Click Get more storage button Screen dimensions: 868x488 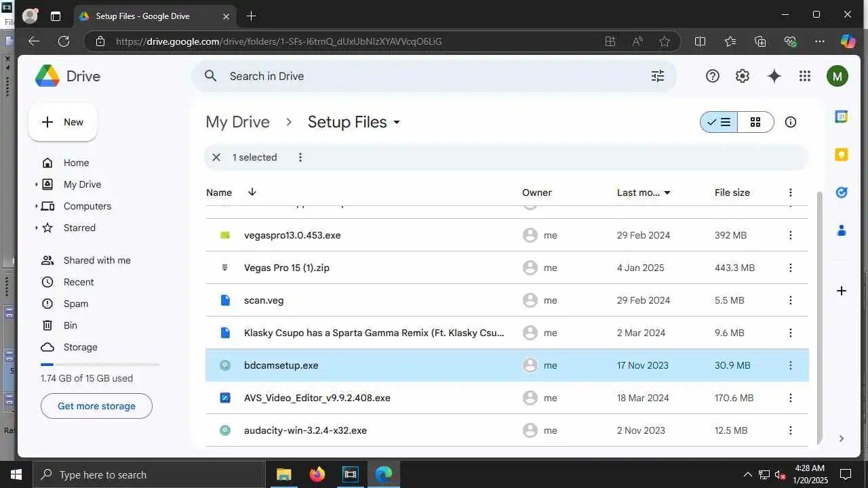[96, 406]
